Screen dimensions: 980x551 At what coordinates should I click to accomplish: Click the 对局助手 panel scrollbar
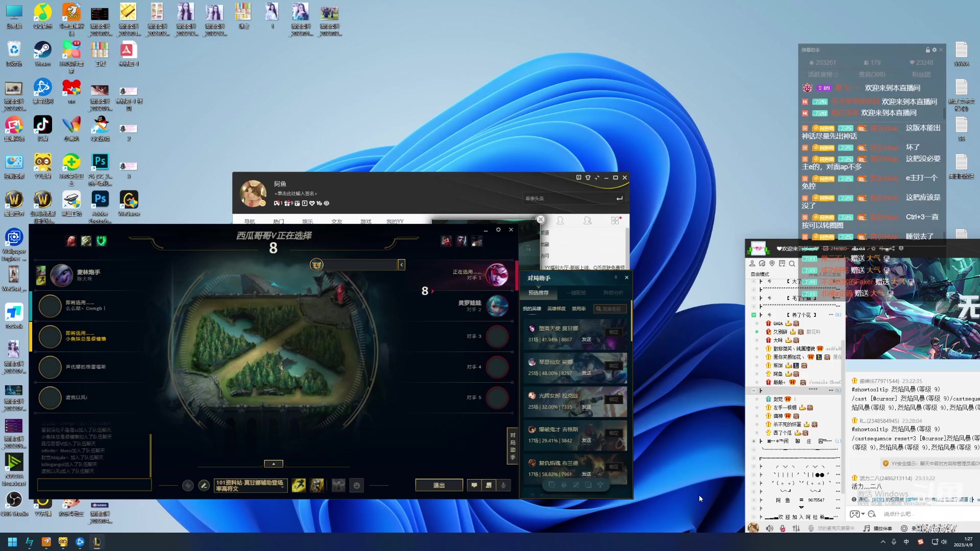[x=631, y=321]
